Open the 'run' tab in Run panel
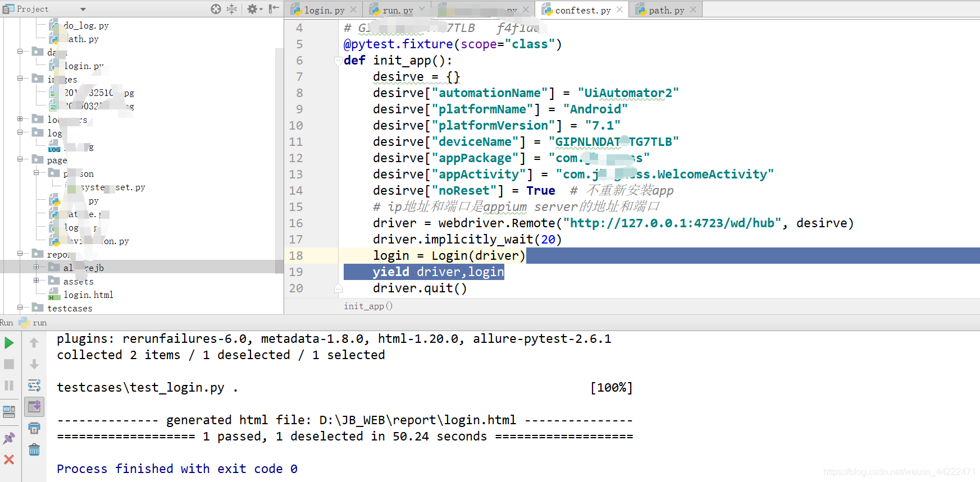Viewport: 980px width, 482px height. coord(33,323)
